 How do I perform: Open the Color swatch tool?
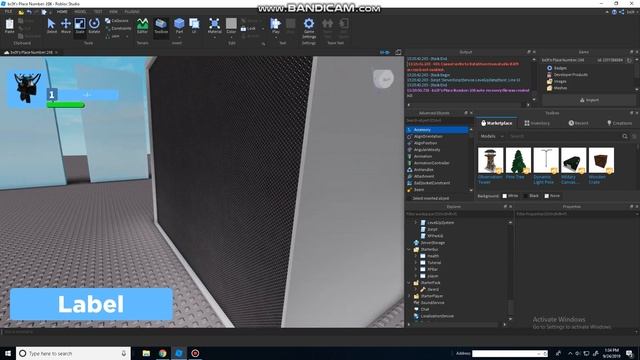click(231, 25)
